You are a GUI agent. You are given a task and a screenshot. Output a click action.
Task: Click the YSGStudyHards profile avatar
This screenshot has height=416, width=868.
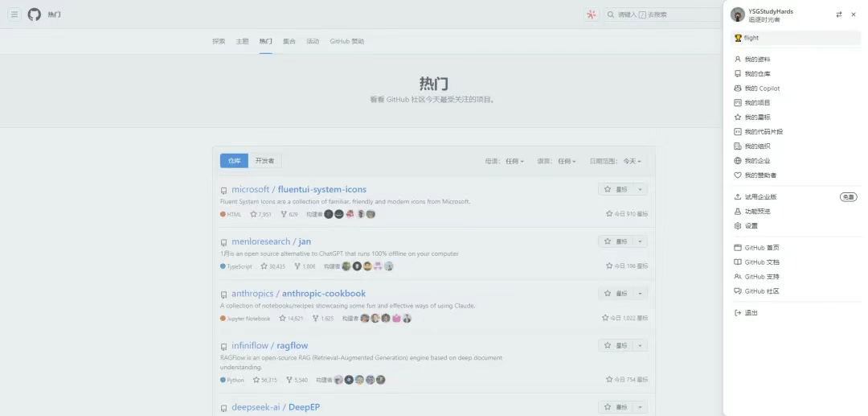click(x=737, y=15)
